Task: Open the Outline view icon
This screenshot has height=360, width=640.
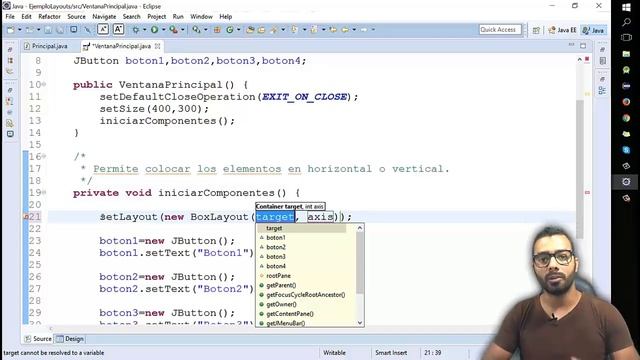Action: (602, 91)
